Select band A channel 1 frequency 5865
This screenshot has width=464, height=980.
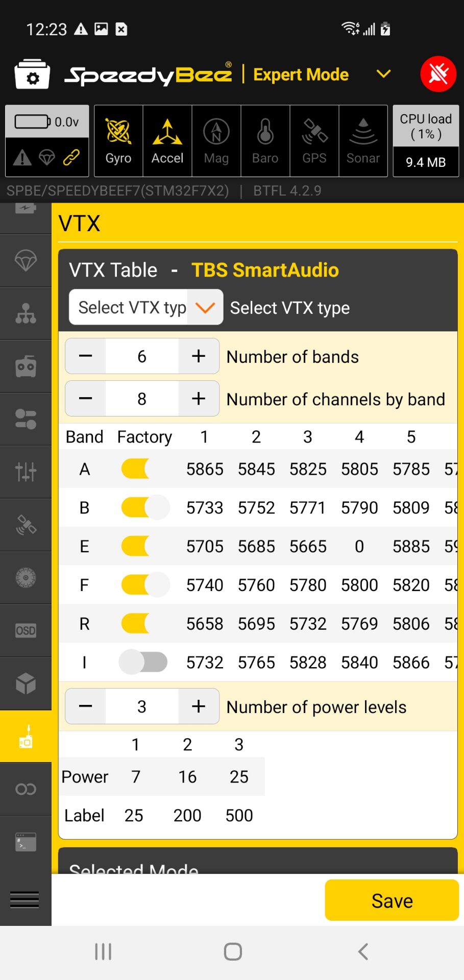click(205, 469)
